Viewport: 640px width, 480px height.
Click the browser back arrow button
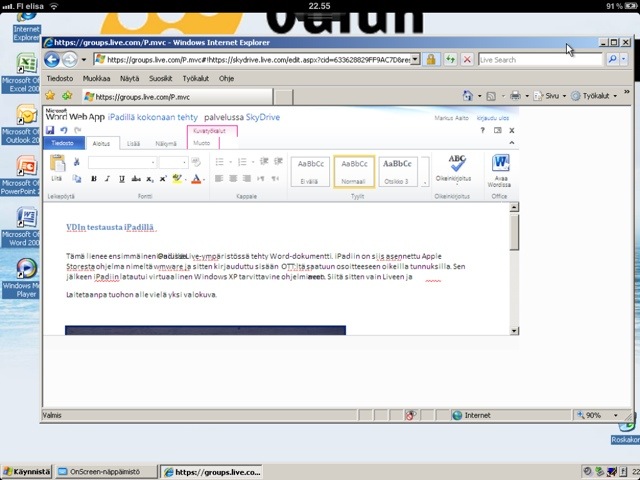[52, 60]
